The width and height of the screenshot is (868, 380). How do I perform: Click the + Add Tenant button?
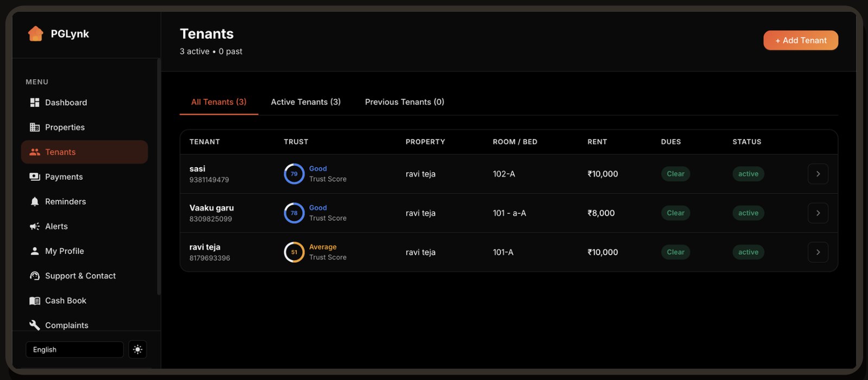coord(801,40)
